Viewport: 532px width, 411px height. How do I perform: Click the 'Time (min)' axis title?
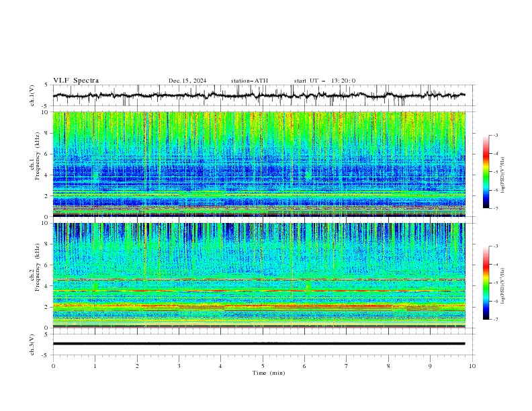(x=269, y=373)
